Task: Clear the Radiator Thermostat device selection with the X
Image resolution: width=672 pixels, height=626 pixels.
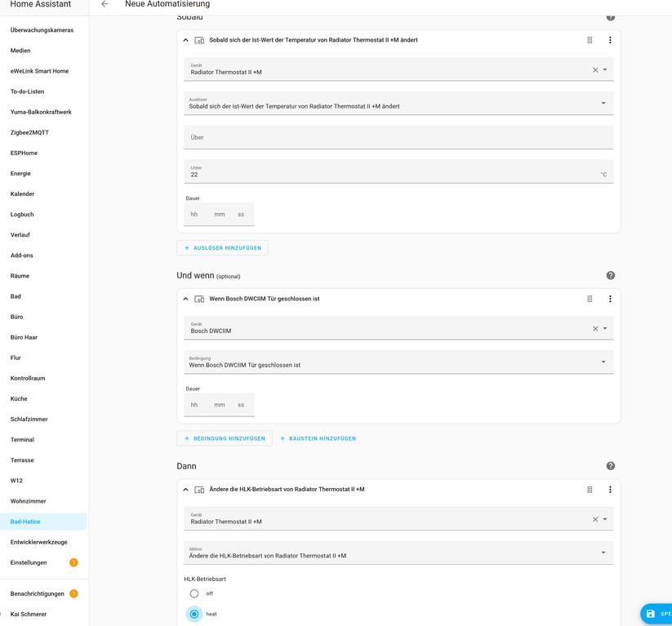Action: [x=594, y=69]
